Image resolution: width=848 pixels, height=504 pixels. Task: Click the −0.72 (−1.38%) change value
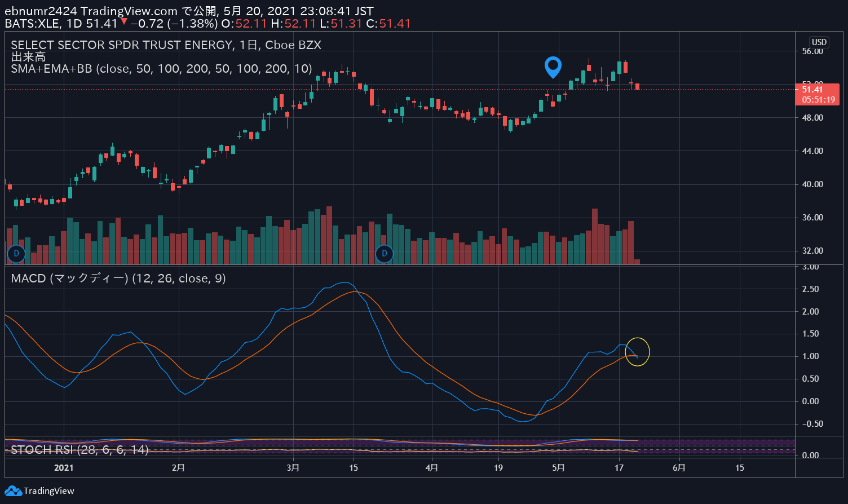pos(174,24)
